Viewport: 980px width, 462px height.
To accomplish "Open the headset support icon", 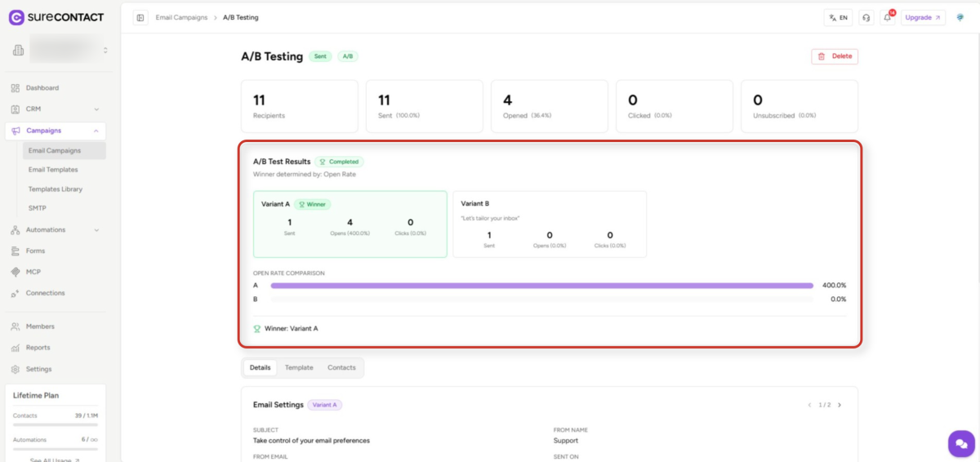I will (866, 17).
